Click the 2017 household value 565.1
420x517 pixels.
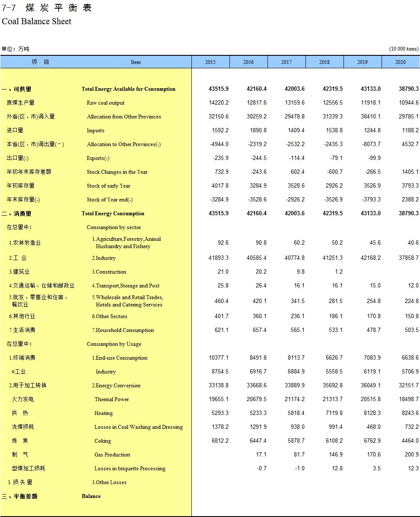click(x=297, y=330)
